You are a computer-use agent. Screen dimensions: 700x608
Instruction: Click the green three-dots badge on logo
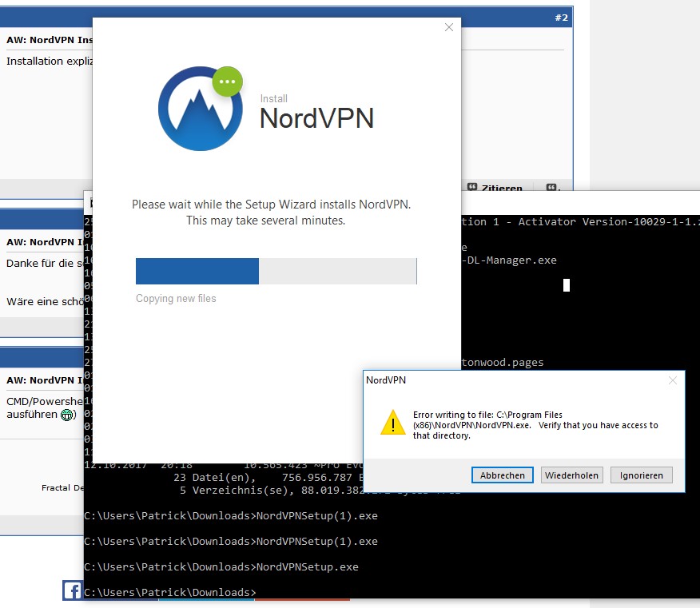pos(227,81)
